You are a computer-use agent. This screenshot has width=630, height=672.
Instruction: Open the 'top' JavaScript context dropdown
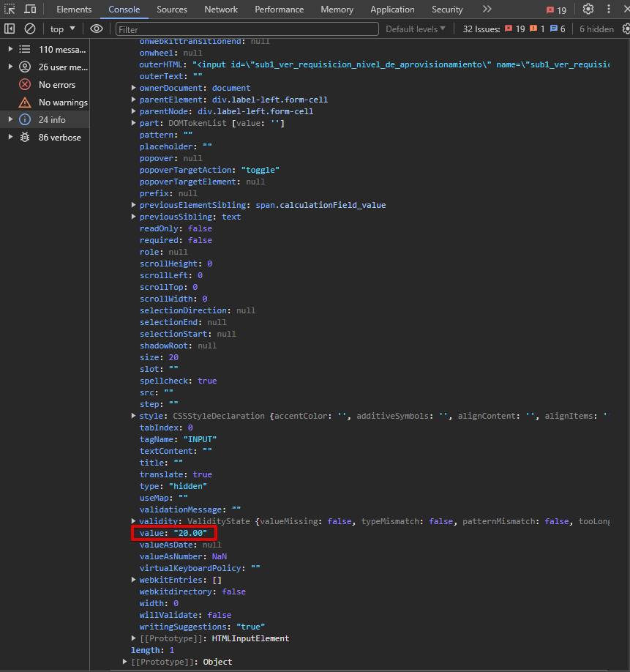tap(62, 29)
